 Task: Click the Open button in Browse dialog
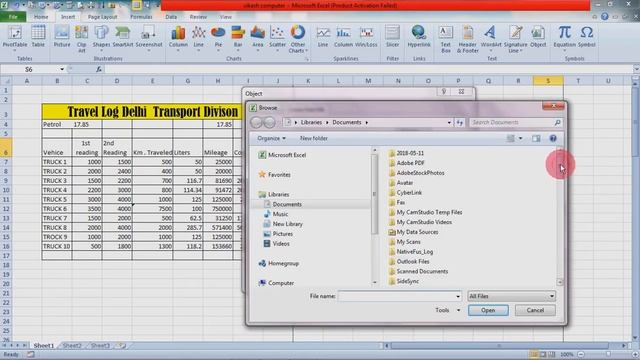488,310
